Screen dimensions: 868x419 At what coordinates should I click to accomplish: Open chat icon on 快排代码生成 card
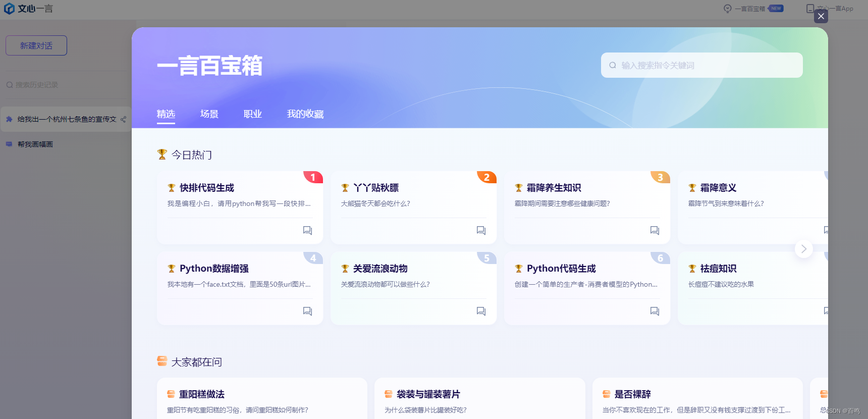click(x=307, y=231)
